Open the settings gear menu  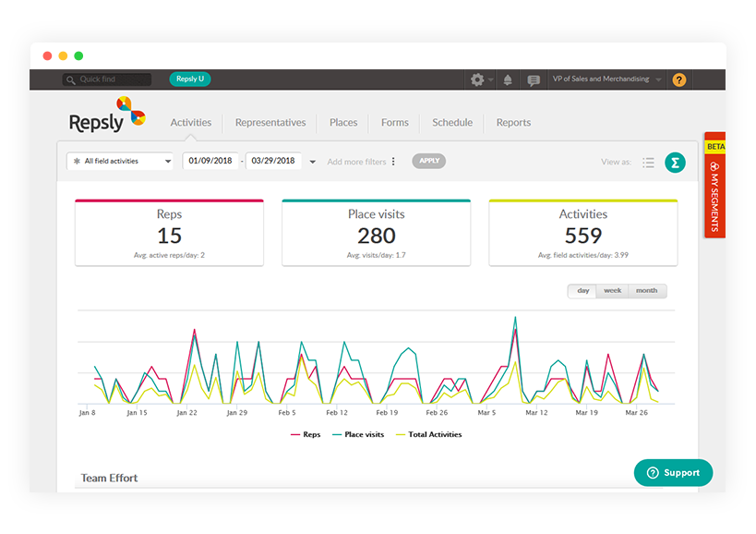(478, 80)
